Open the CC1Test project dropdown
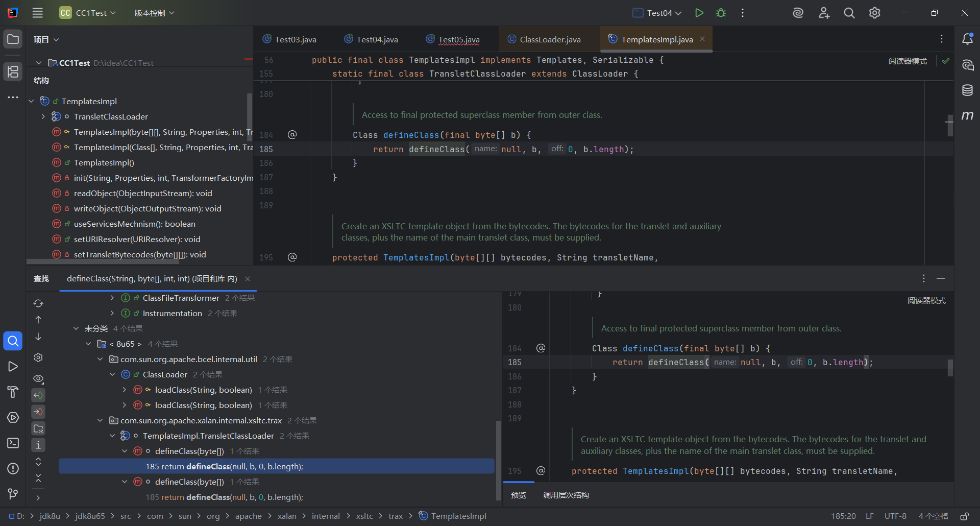The width and height of the screenshot is (980, 526). point(87,13)
